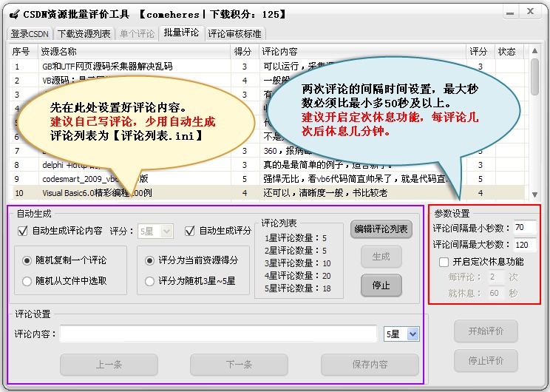Click the 评论间隔最大秒数 field showing 120
This screenshot has height=392, width=550.
(x=525, y=245)
